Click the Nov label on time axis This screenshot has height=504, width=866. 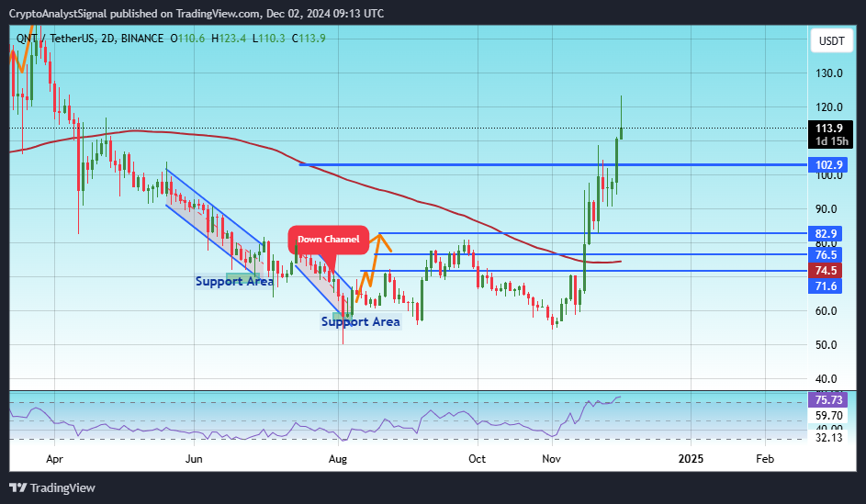(x=552, y=459)
